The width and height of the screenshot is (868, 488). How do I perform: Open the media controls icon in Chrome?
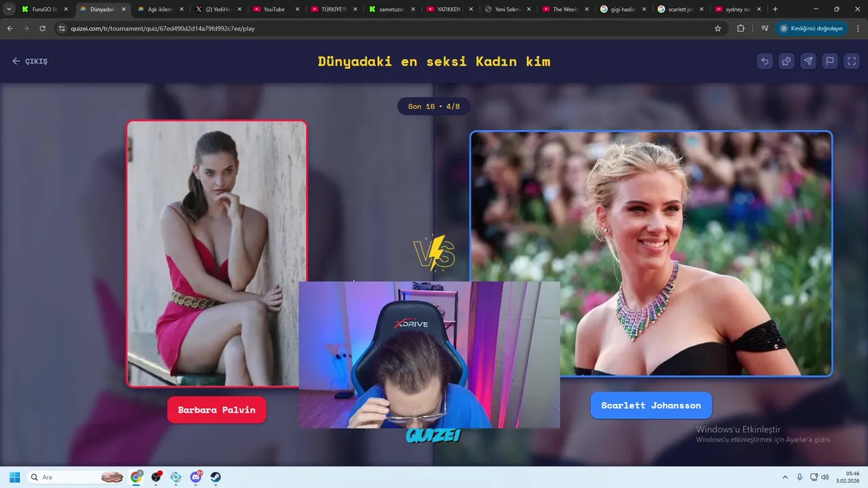pos(765,28)
